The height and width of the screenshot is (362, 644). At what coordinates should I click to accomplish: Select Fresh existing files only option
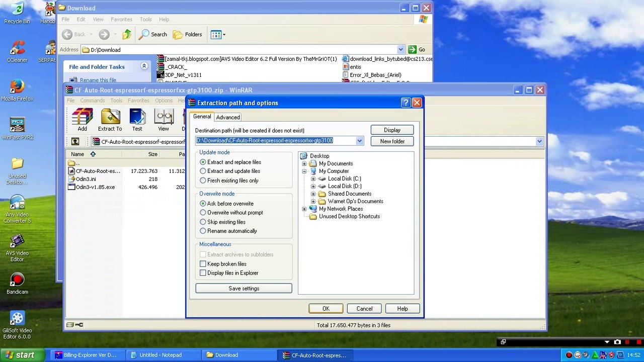(229, 180)
